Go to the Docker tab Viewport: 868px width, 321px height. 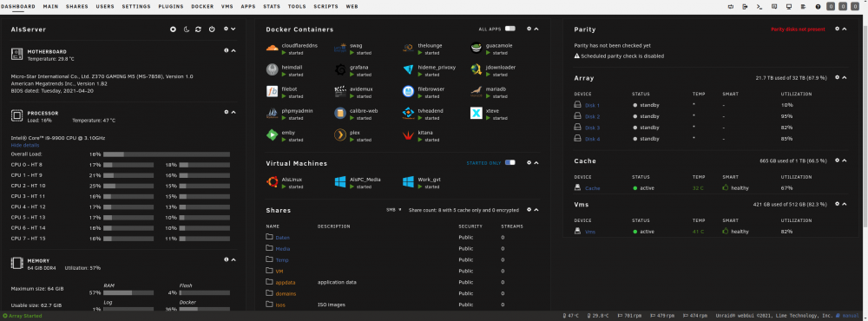click(202, 7)
